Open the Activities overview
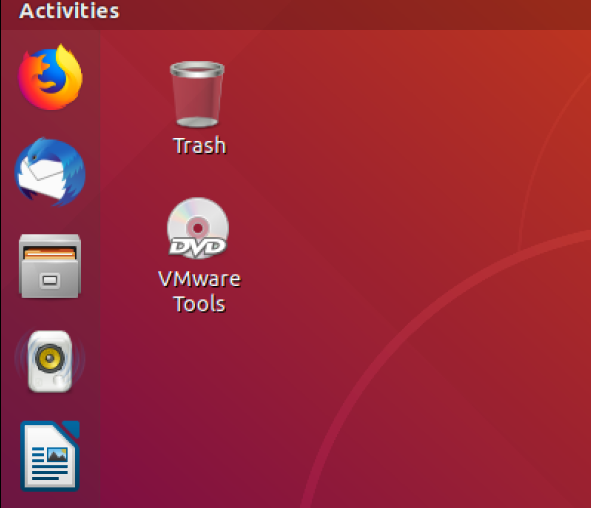The width and height of the screenshot is (591, 508). coord(69,11)
